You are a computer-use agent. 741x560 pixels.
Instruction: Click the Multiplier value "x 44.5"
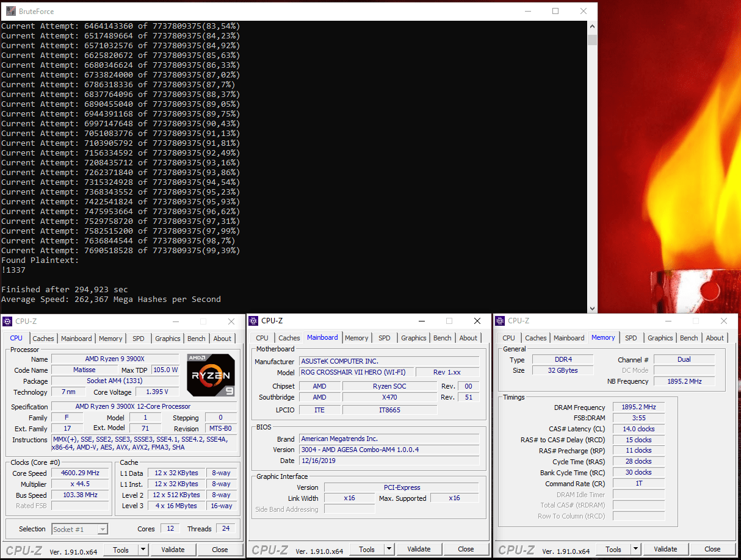[80, 484]
